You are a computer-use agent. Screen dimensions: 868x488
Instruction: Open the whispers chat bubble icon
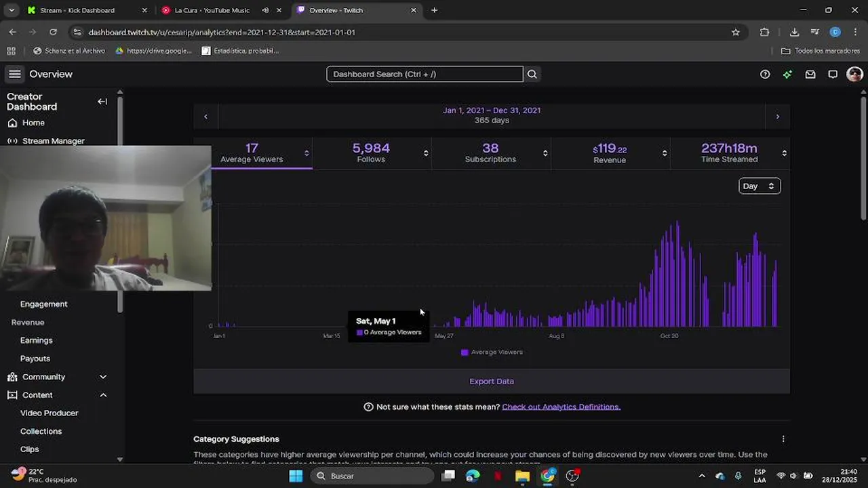point(833,74)
